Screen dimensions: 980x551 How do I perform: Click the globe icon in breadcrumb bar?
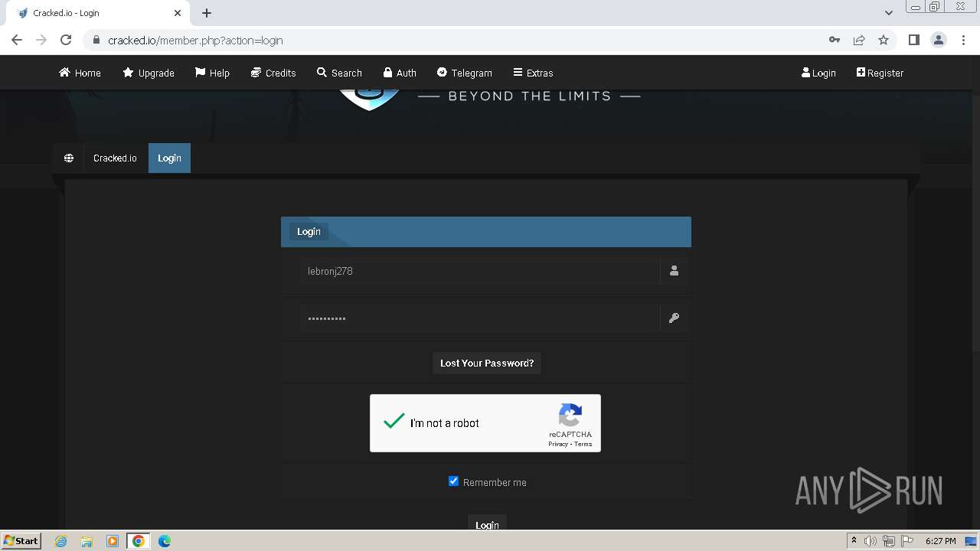pos(69,158)
